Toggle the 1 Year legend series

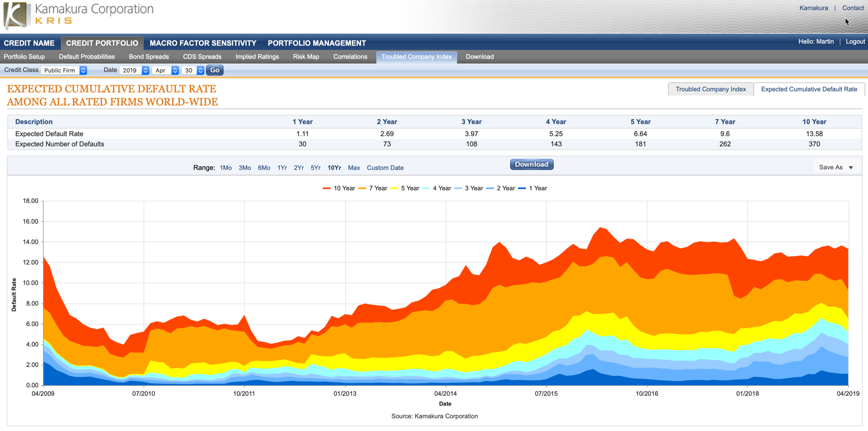(x=533, y=188)
